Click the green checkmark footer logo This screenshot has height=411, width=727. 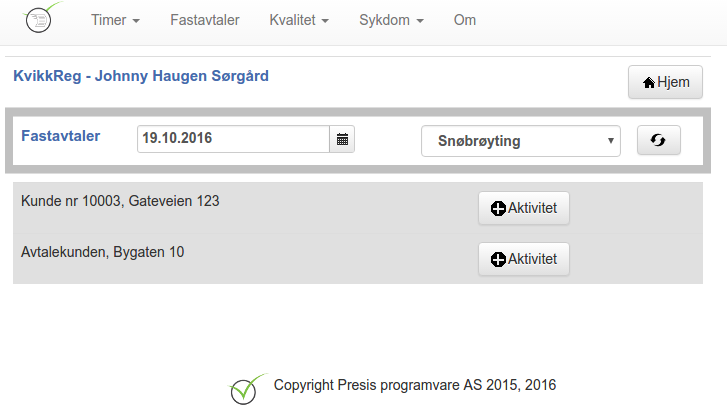tap(247, 389)
